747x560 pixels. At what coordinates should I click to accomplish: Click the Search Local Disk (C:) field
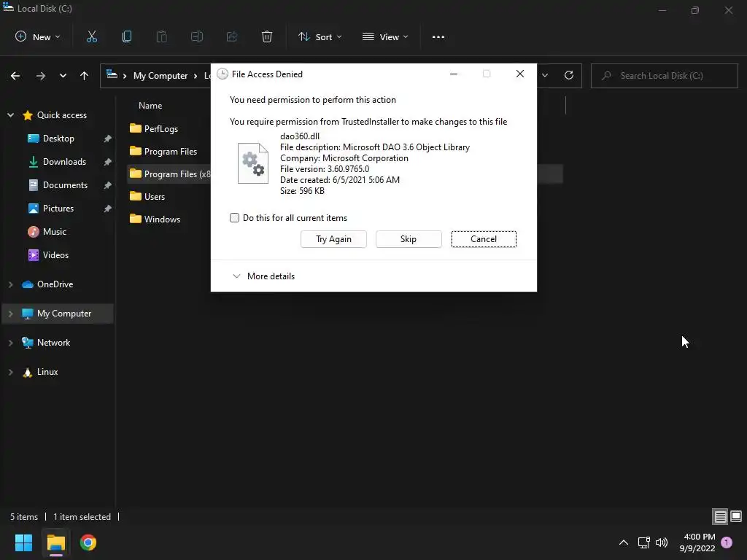click(664, 75)
